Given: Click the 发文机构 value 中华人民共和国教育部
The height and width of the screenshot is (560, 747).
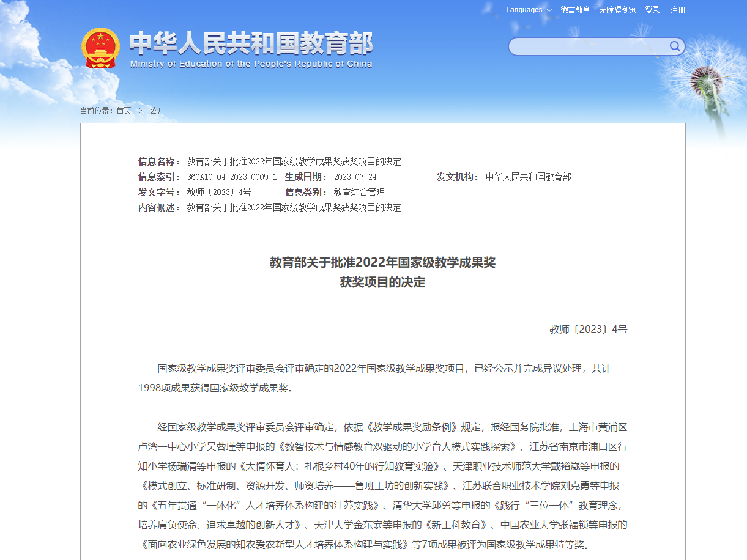Looking at the screenshot, I should 528,177.
